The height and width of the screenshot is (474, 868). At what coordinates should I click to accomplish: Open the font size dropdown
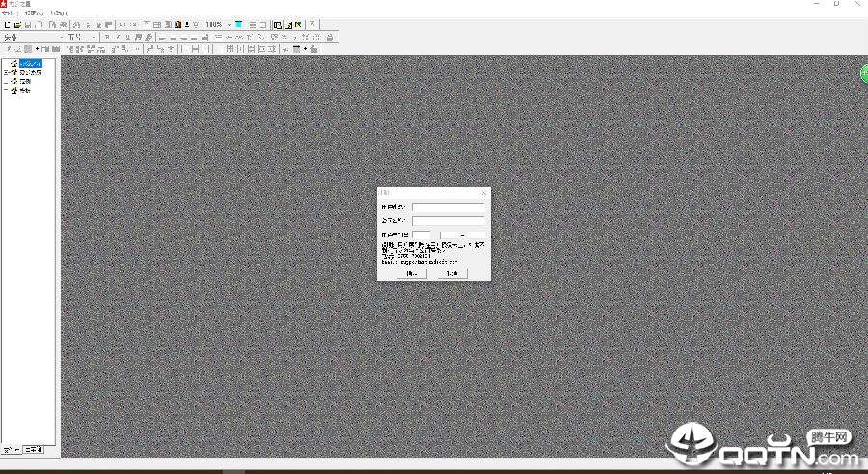[81, 37]
